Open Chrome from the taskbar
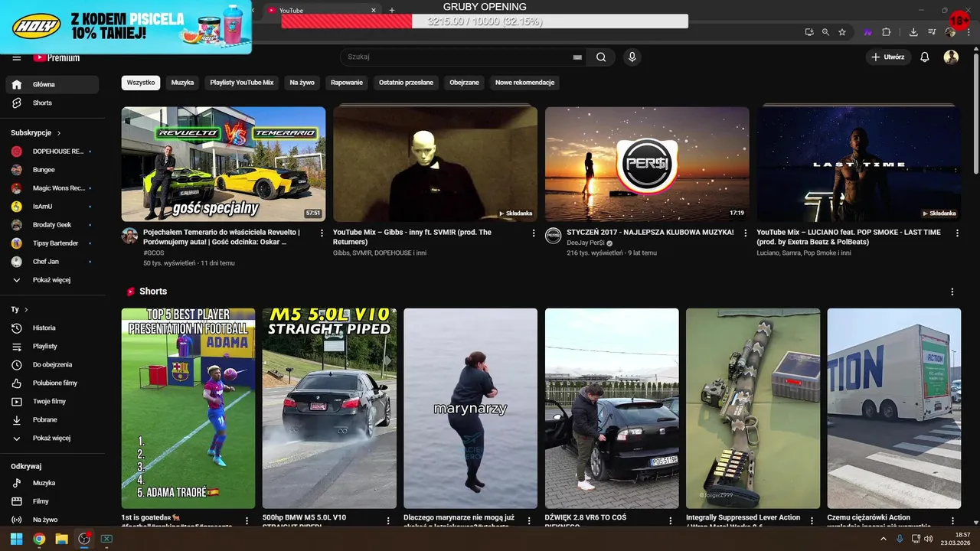Screen dimensions: 980x551 39,539
